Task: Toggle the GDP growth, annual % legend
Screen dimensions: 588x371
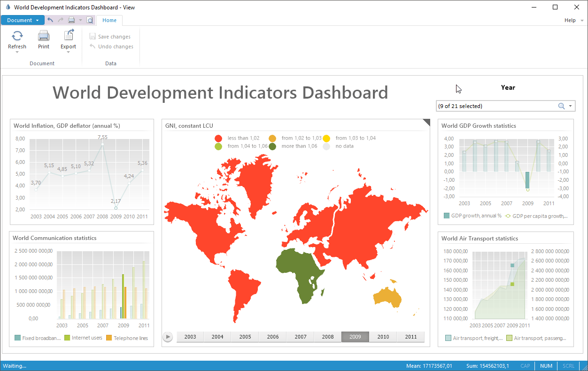Action: point(472,216)
